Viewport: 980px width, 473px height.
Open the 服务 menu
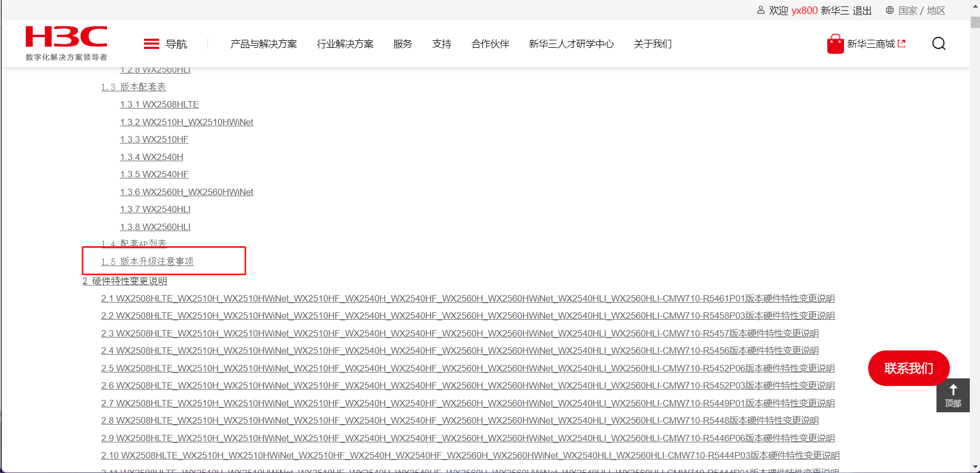click(x=403, y=44)
